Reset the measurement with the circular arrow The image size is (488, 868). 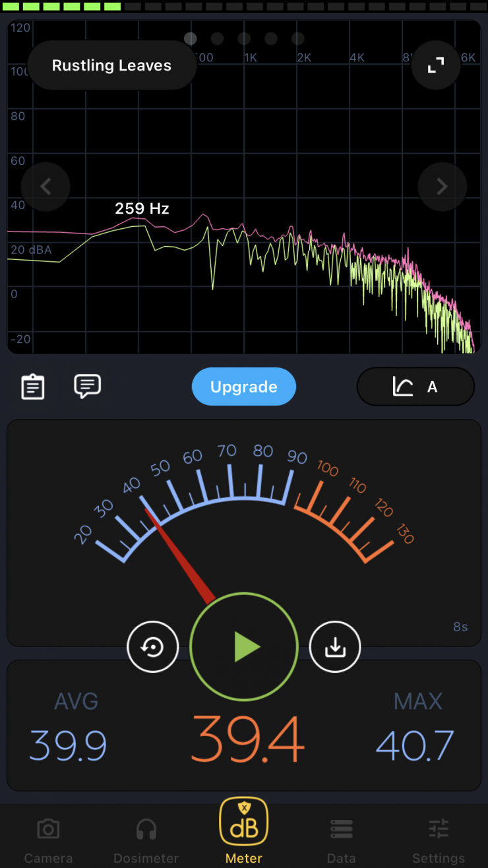click(x=153, y=647)
